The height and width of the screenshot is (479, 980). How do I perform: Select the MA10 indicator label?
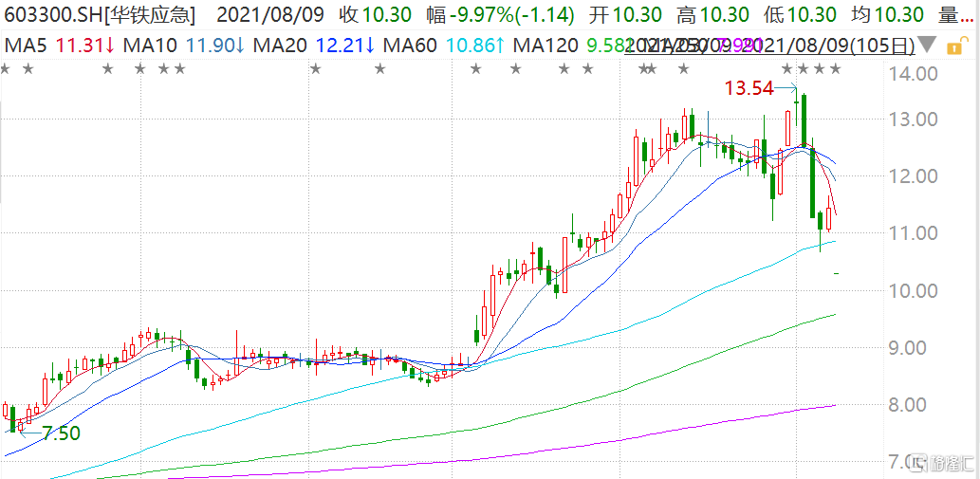coord(150,46)
